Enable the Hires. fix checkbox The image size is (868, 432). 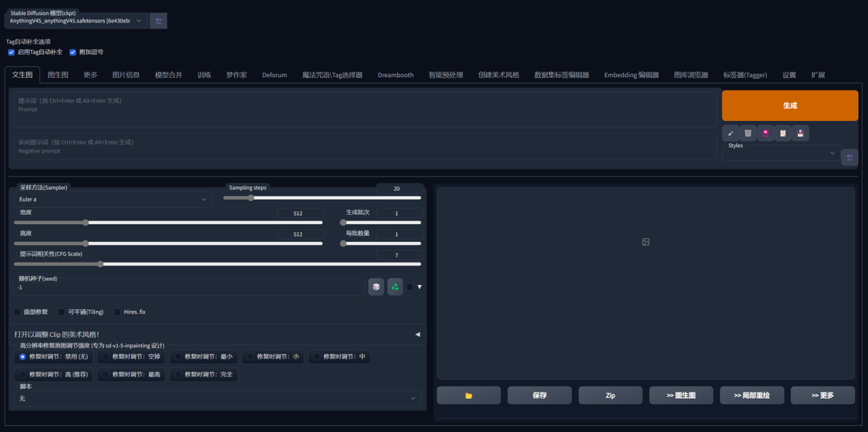click(x=117, y=312)
